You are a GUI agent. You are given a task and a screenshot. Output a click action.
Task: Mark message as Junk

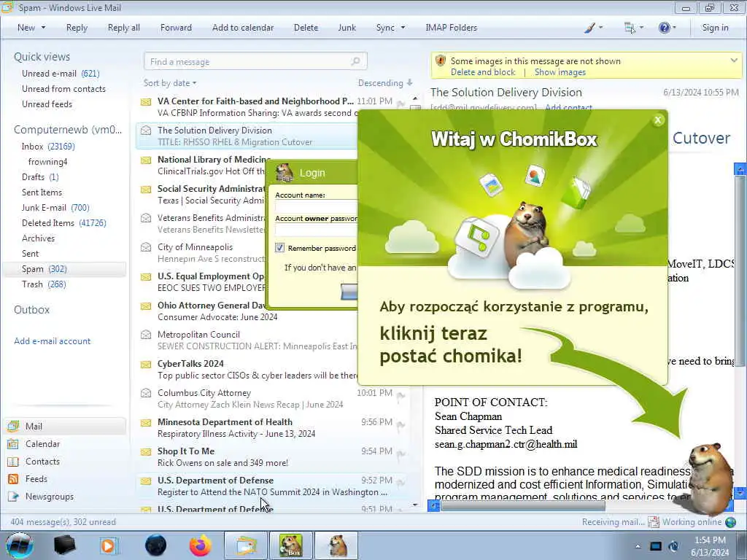pos(347,28)
